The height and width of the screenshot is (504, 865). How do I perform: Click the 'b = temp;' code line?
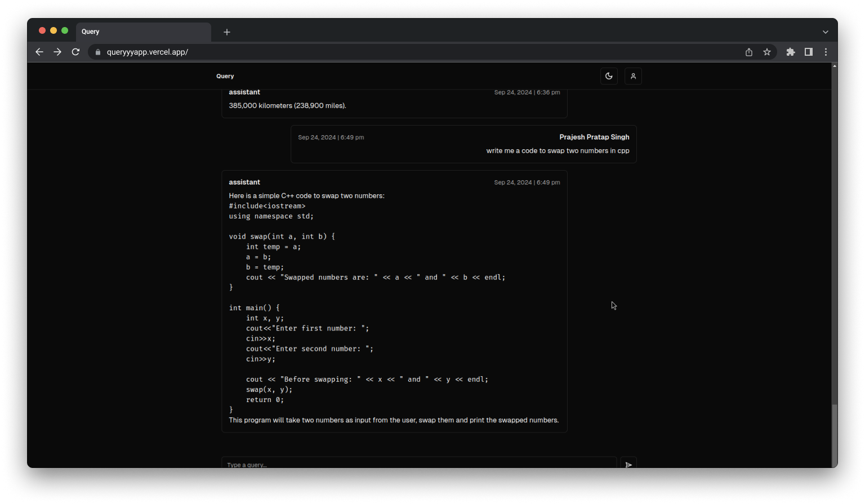pos(265,267)
